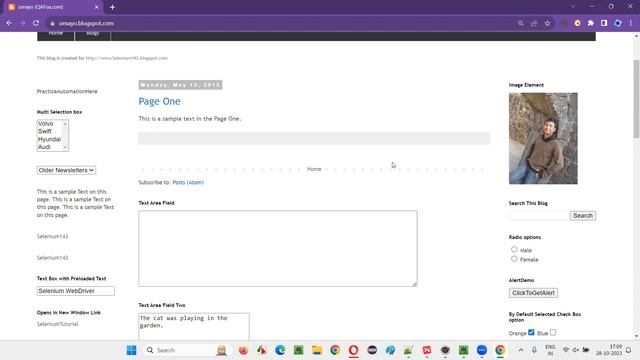The width and height of the screenshot is (640, 360).
Task: Open the microphone tray icon
Action: click(534, 350)
